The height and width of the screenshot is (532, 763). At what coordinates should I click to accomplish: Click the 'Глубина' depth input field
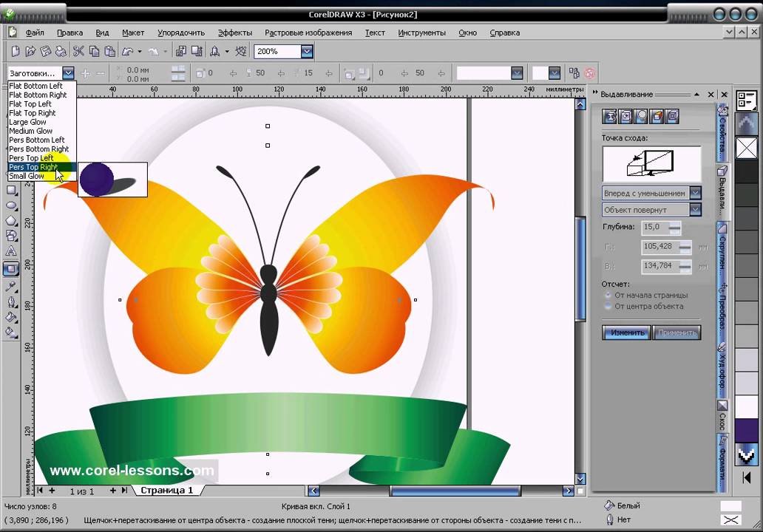[651, 228]
